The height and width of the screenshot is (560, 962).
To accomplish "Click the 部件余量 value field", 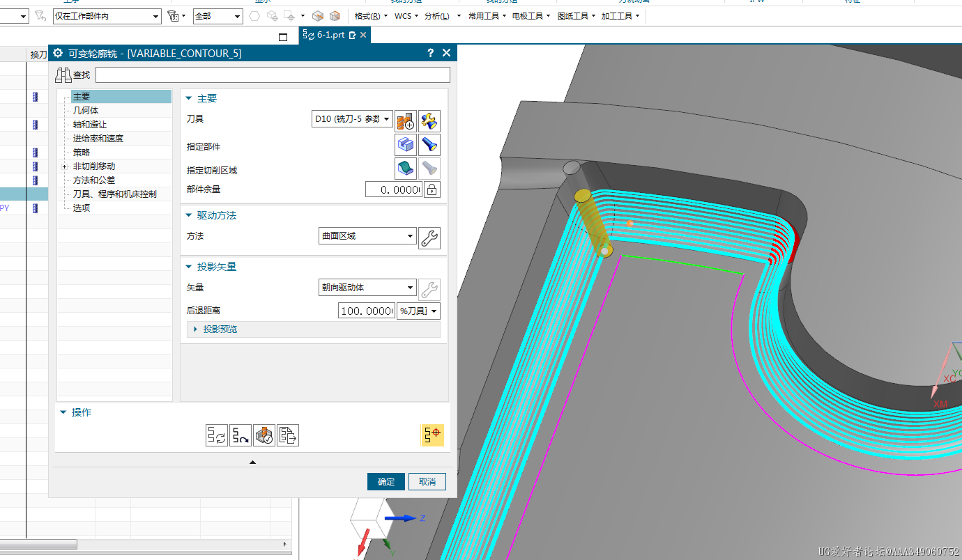I will 394,189.
